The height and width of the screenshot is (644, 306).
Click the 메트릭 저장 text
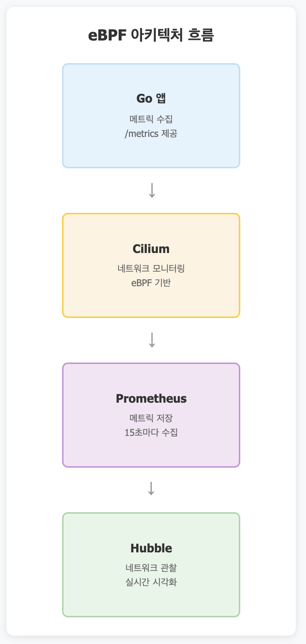coord(151,418)
